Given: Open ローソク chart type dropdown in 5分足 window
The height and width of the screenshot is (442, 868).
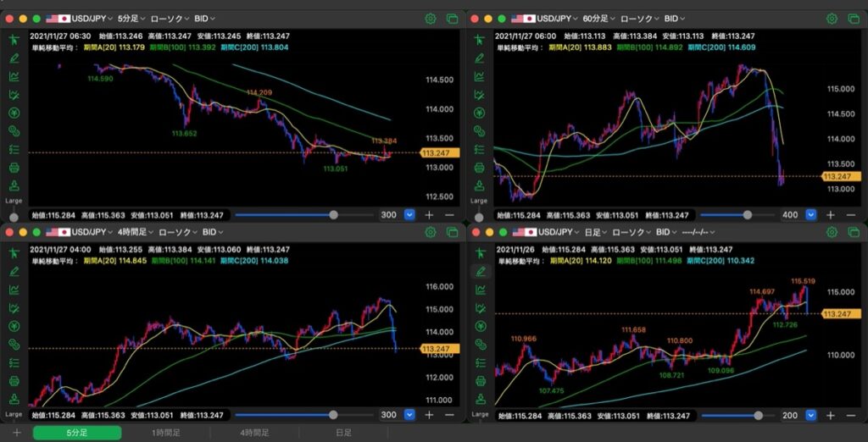Looking at the screenshot, I should [170, 19].
